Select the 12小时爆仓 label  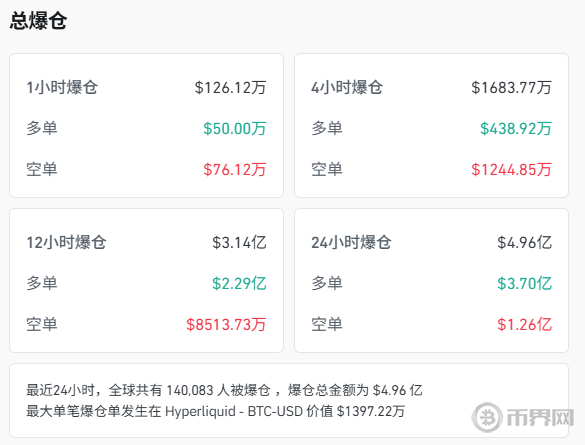pyautogui.click(x=66, y=242)
